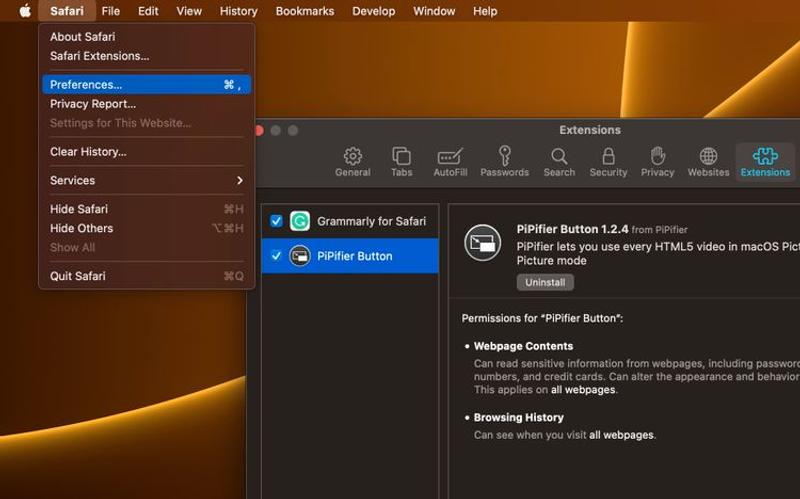Screen dimensions: 800x499
Task: Open Privacy Report… from the menu
Action: 146,104
